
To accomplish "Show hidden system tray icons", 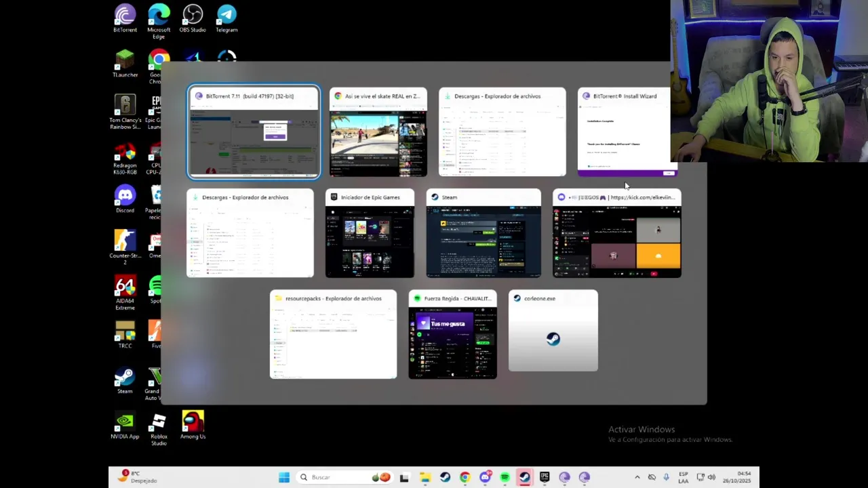I will [x=637, y=477].
